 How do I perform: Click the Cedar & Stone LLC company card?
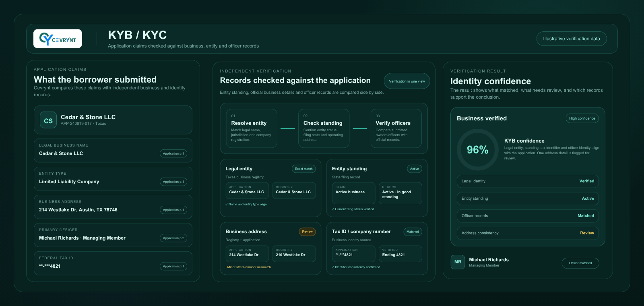point(113,120)
